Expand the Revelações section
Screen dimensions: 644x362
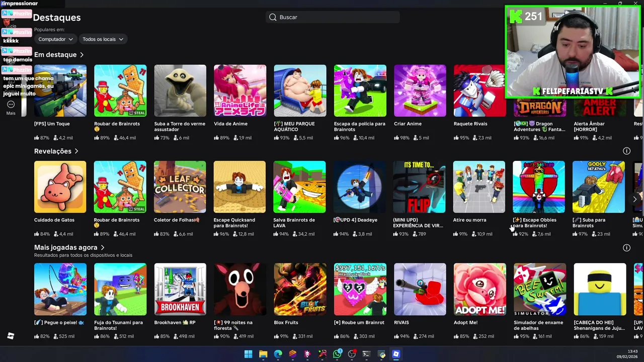56,151
